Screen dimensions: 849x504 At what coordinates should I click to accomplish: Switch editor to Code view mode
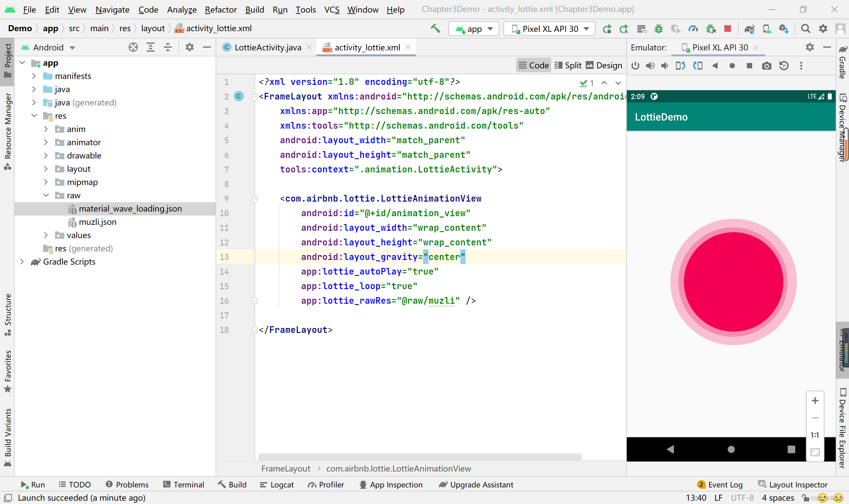pyautogui.click(x=534, y=66)
